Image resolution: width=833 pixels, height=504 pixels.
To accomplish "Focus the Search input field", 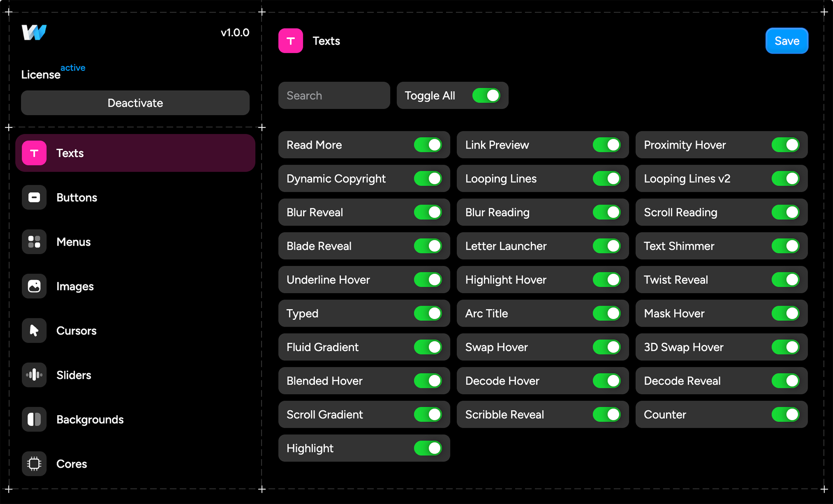I will pos(334,95).
